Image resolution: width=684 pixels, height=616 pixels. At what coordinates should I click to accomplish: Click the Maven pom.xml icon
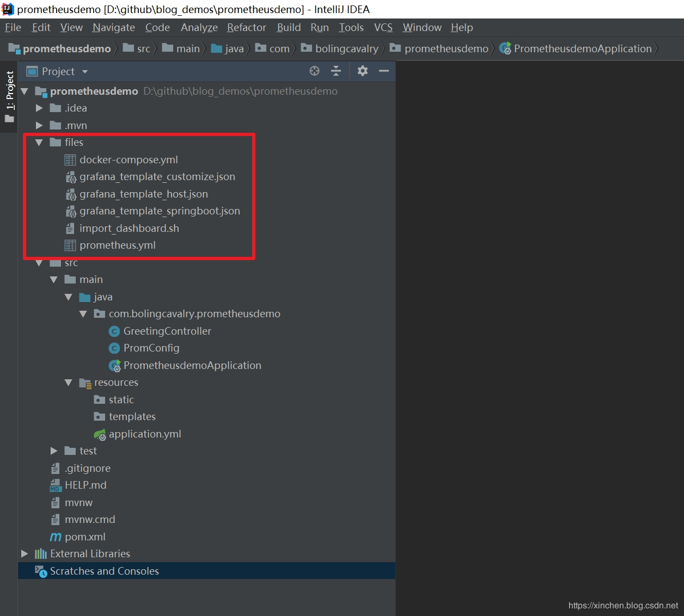(56, 537)
